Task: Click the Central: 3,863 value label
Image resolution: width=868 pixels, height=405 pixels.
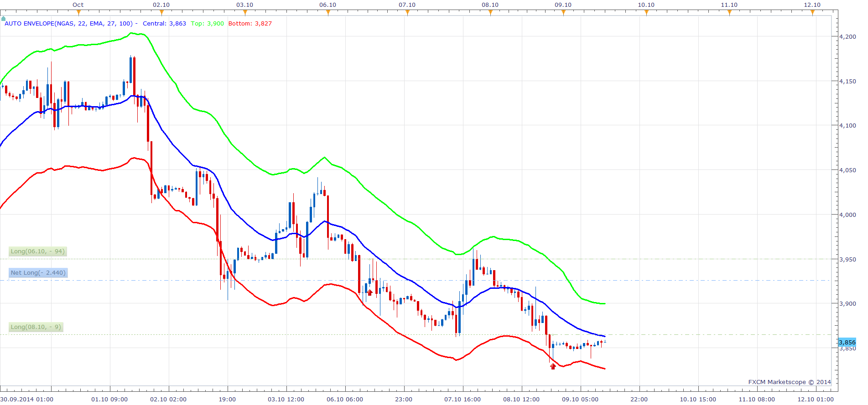Action: (164, 23)
